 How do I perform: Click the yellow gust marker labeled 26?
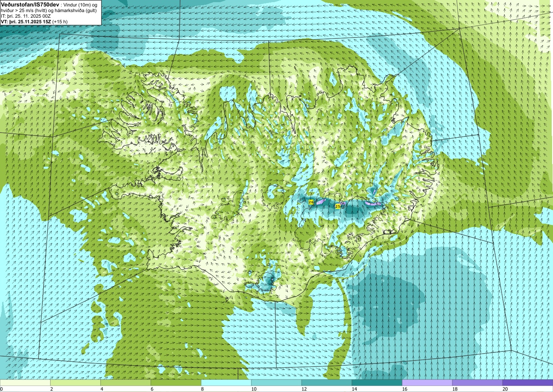pos(311,202)
